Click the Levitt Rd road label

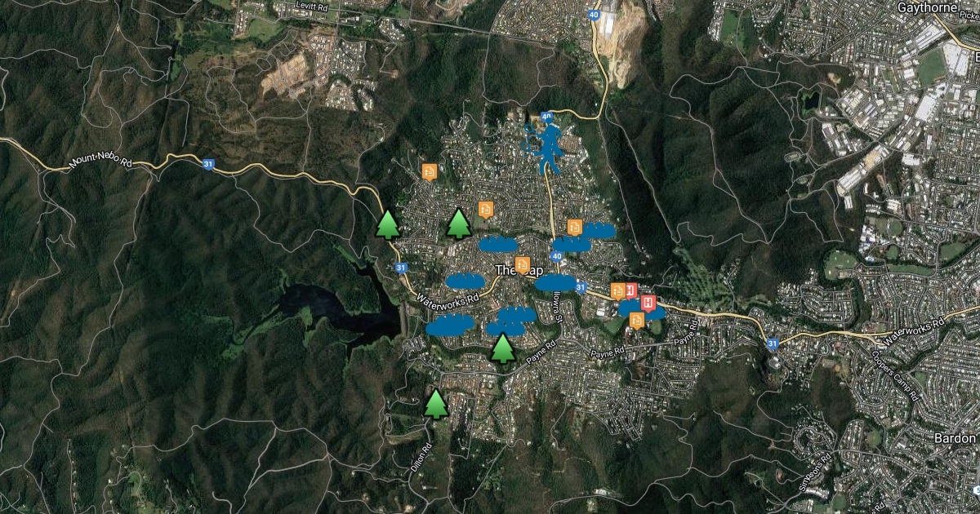point(299,6)
